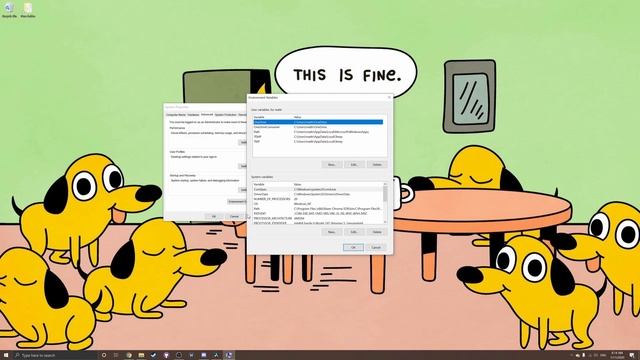640x360 pixels.
Task: Select the DriverData system variable row
Action: pos(317,194)
